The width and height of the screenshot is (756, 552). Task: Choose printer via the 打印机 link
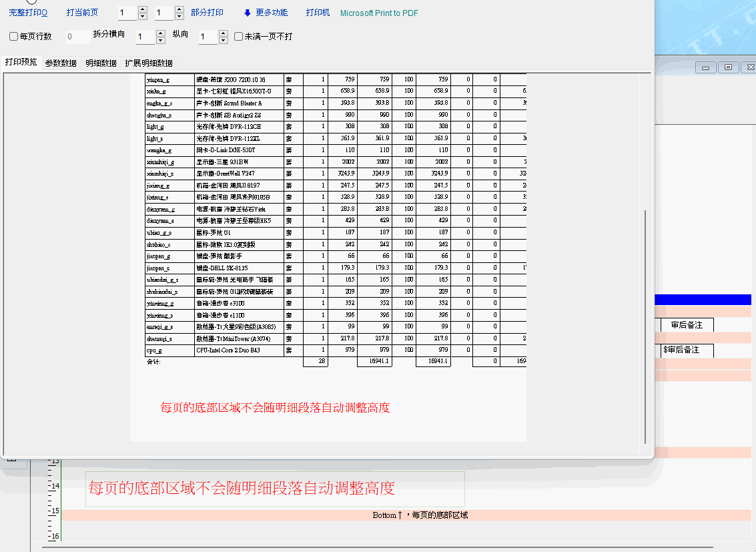click(x=318, y=13)
